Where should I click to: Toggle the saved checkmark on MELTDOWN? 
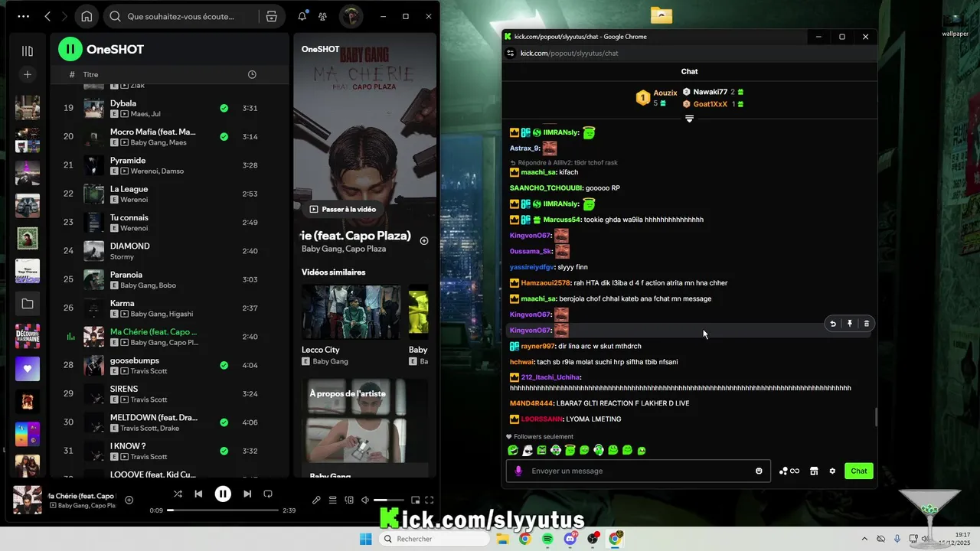(224, 422)
